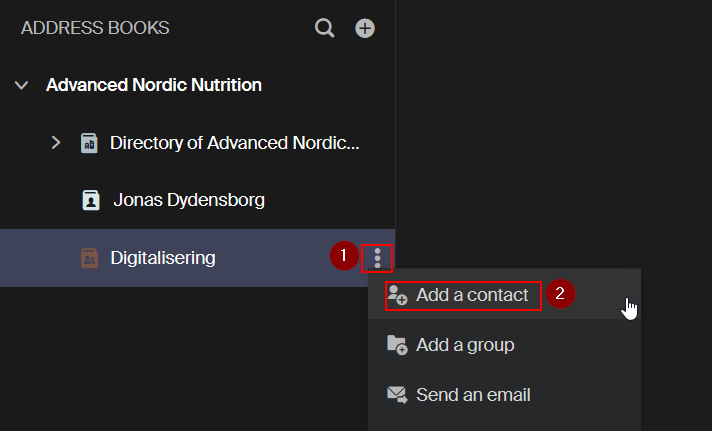Choose 'Add a contact' from context menu

(x=472, y=295)
